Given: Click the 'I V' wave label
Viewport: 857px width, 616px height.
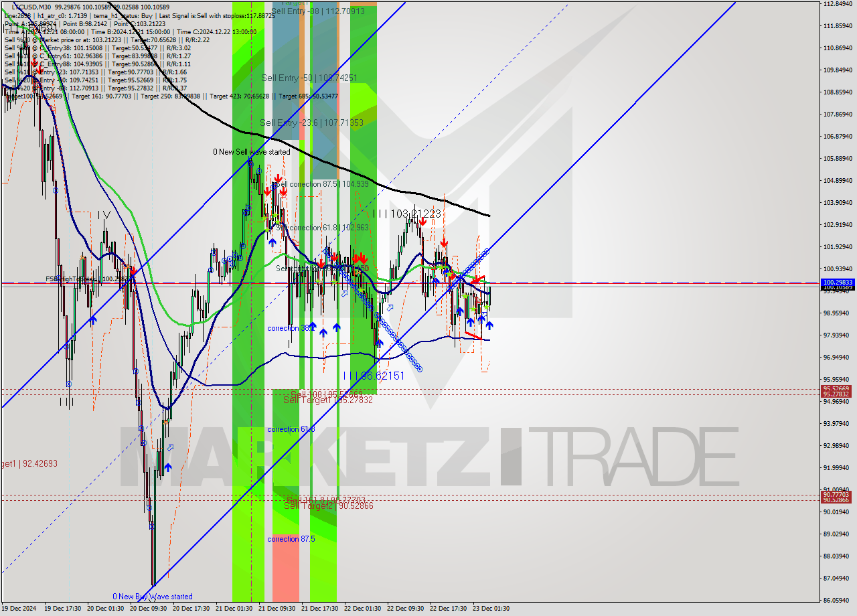Looking at the screenshot, I should (104, 215).
